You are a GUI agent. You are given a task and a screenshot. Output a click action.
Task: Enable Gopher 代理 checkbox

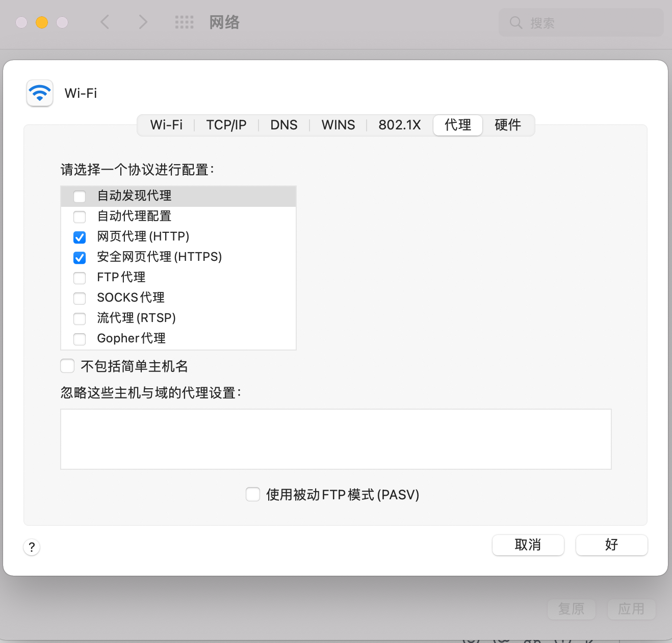click(x=80, y=339)
